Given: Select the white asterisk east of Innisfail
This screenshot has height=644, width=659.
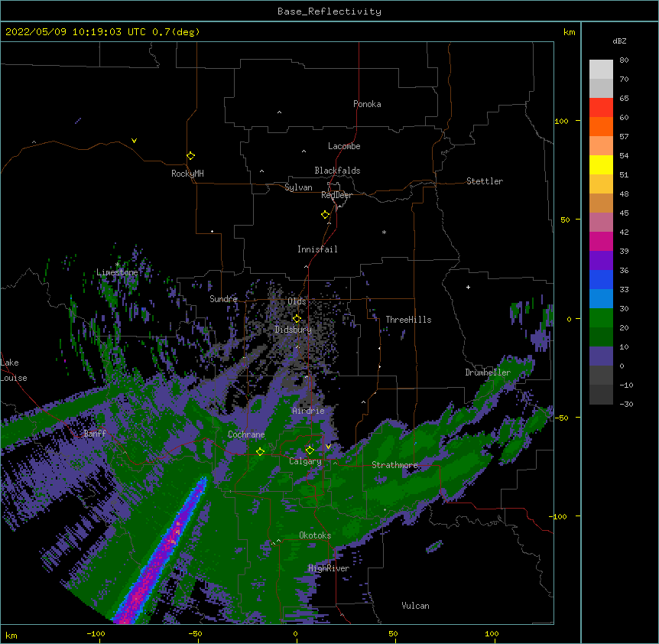Looking at the screenshot, I should [x=384, y=232].
